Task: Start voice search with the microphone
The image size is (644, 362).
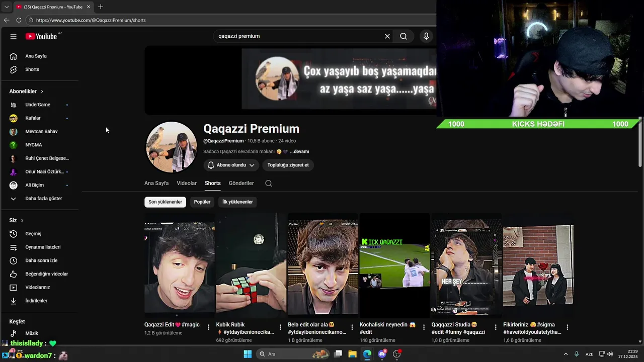Action: point(426,36)
